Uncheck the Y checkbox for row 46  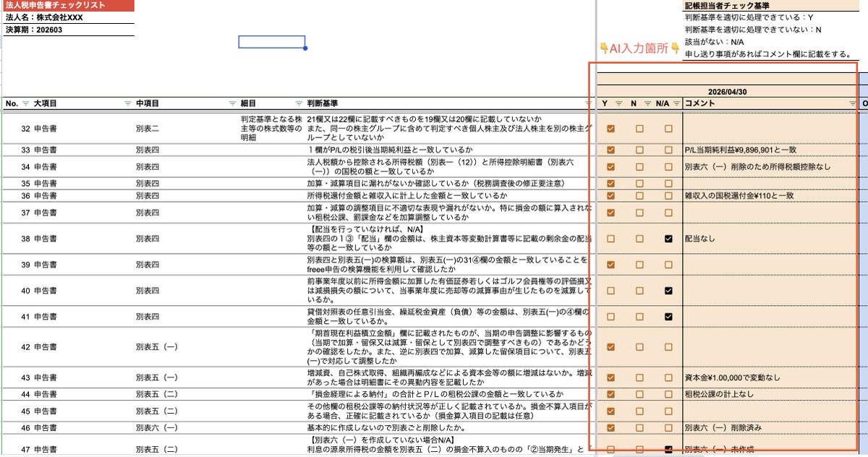[x=611, y=427]
